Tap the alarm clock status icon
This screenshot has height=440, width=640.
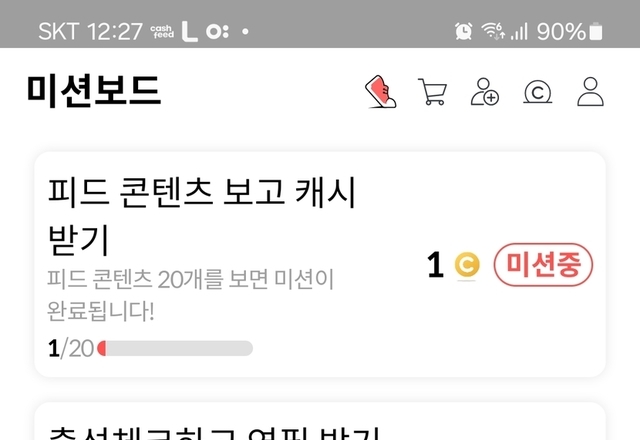coord(464,31)
